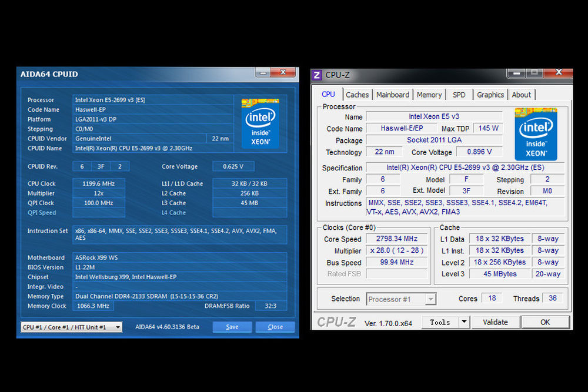This screenshot has width=588, height=392.
Task: Click the Platform value 'LGA2011-v3 DP'
Action: (153, 119)
